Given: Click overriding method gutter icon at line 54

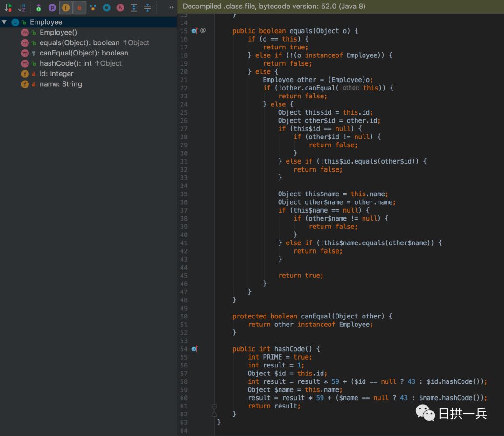Looking at the screenshot, I should (x=195, y=349).
